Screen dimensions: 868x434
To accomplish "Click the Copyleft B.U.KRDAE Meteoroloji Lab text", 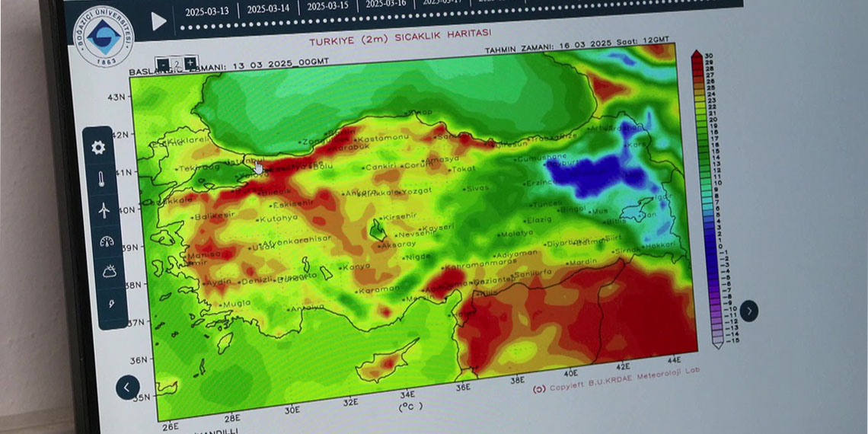I will pyautogui.click(x=616, y=380).
